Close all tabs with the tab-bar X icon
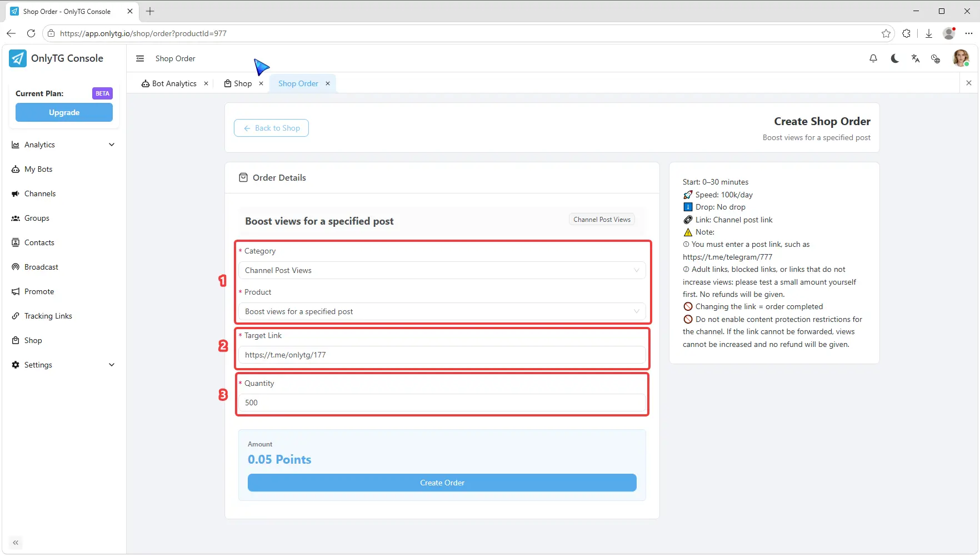Viewport: 980px width, 556px height. pos(969,83)
